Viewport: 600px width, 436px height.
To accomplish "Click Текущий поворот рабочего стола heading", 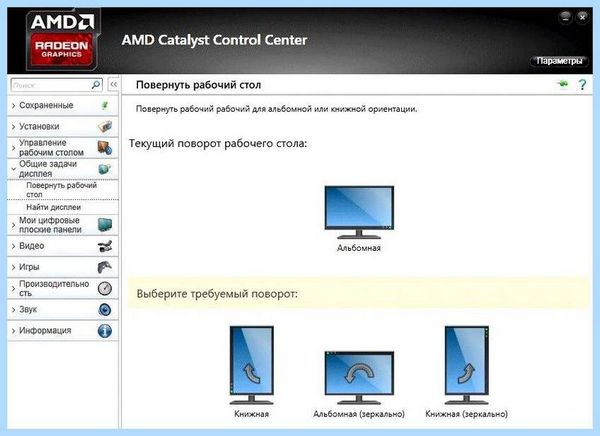I will click(x=218, y=144).
